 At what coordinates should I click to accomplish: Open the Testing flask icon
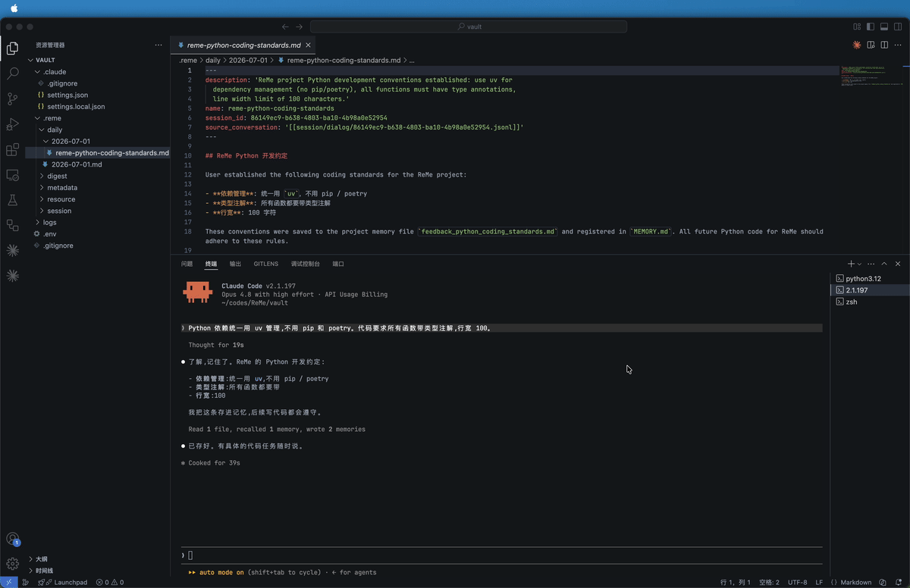(12, 200)
